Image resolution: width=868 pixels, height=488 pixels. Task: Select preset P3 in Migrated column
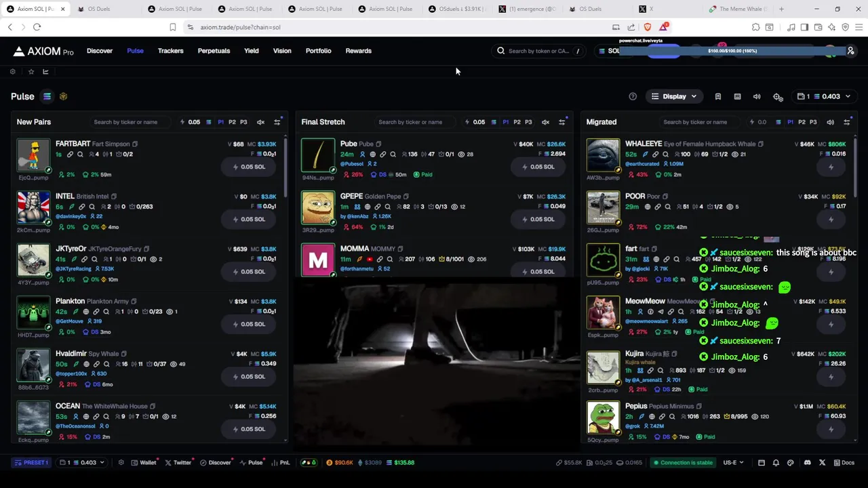pyautogui.click(x=813, y=122)
